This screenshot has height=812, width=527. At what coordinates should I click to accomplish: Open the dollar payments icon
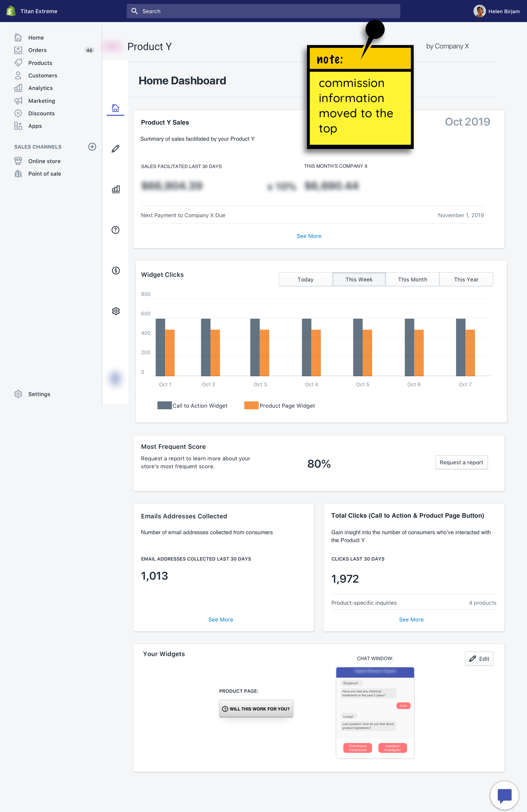(x=116, y=271)
